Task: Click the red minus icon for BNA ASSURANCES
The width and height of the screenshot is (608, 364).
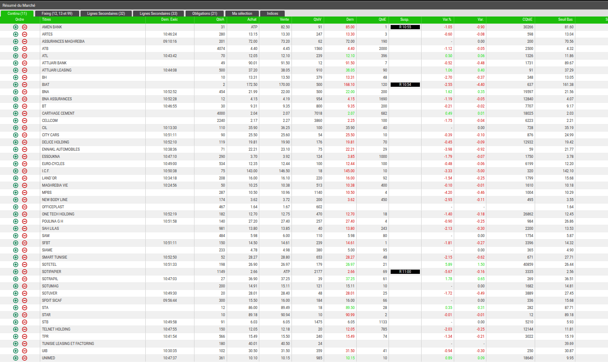Action: click(25, 99)
